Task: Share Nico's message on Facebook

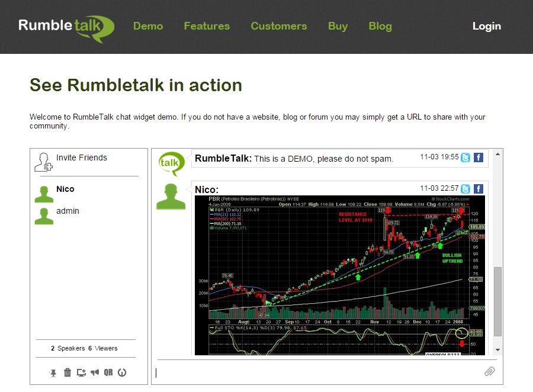Action: point(479,189)
